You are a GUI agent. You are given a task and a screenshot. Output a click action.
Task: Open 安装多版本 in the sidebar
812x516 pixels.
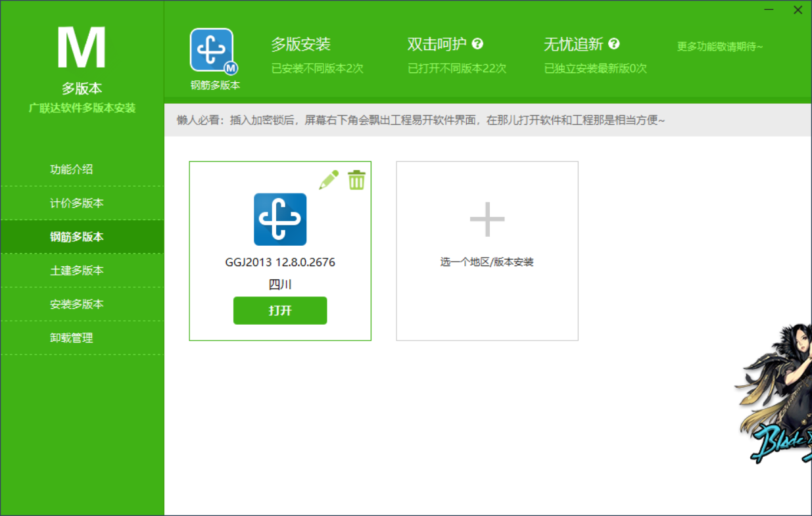pyautogui.click(x=82, y=304)
